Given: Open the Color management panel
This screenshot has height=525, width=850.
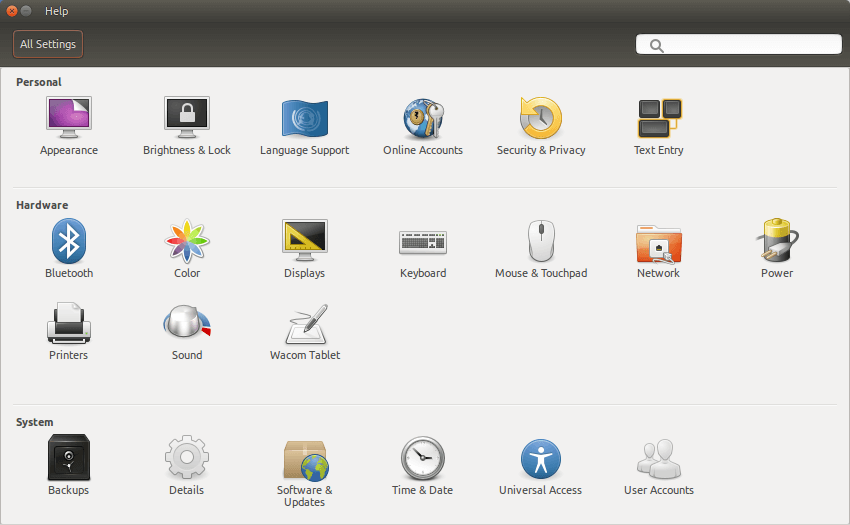Looking at the screenshot, I should click(187, 249).
